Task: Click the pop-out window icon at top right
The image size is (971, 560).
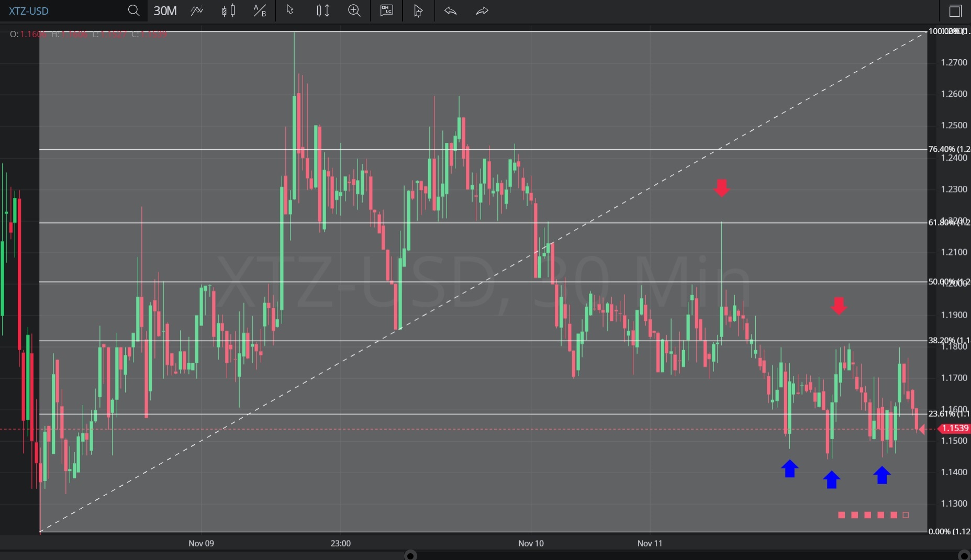Action: pyautogui.click(x=955, y=10)
